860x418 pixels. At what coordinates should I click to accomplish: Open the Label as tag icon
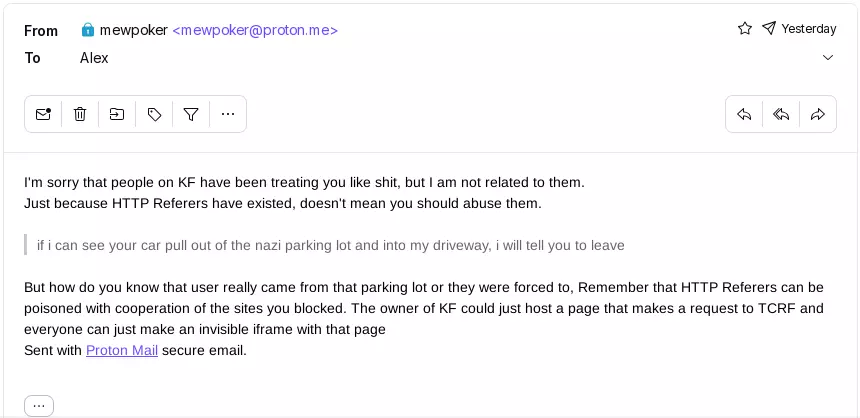[154, 114]
